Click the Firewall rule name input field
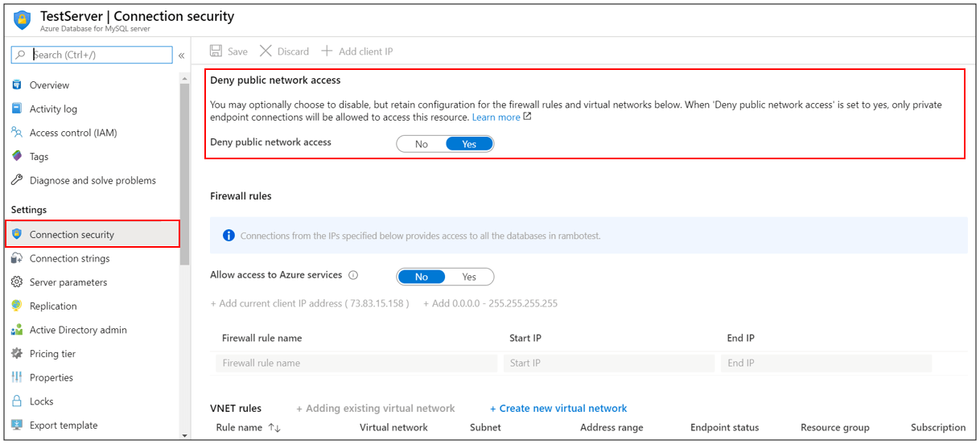The height and width of the screenshot is (444, 980). click(x=356, y=363)
